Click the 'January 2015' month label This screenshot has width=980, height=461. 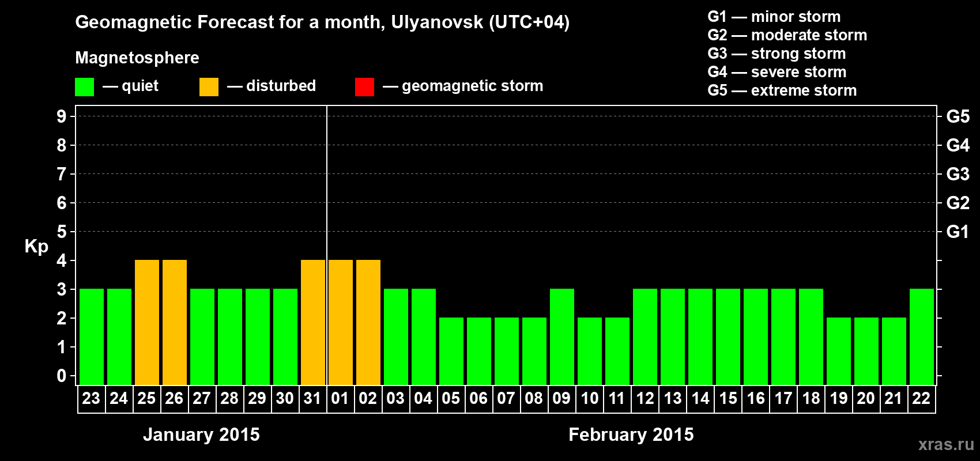point(201,434)
